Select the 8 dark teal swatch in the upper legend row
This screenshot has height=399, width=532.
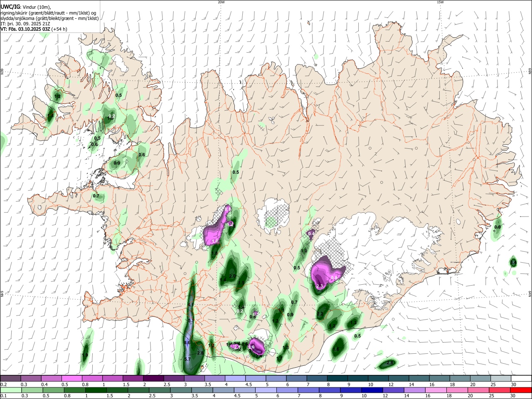(337, 378)
